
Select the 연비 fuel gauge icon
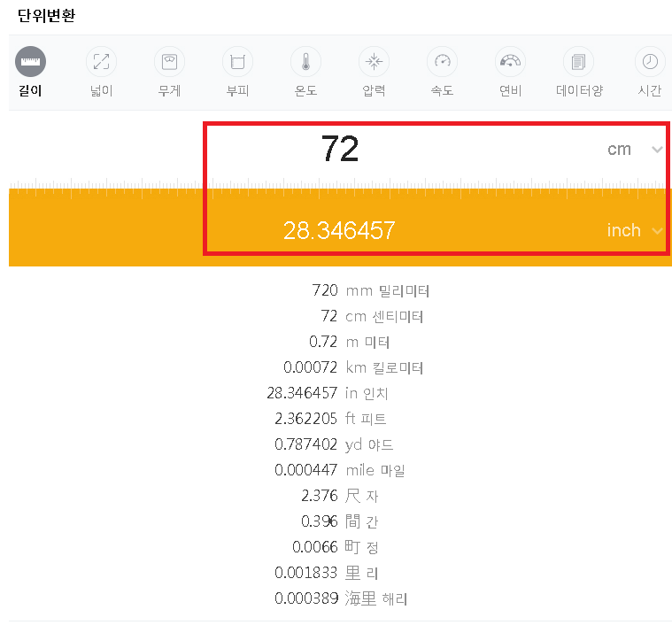pos(510,62)
